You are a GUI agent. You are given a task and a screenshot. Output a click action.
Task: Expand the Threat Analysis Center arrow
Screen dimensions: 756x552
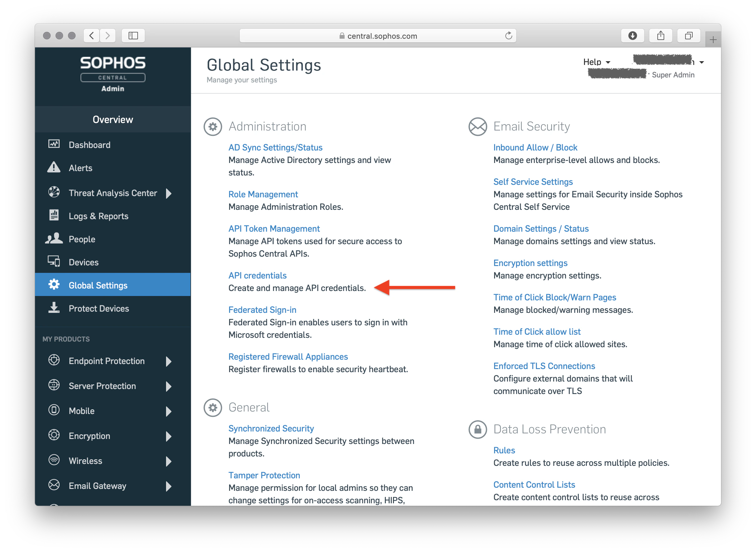coord(169,193)
